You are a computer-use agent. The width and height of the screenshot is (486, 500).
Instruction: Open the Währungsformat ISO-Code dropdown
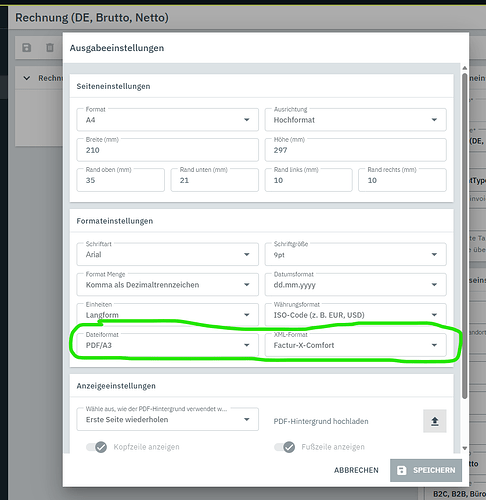[355, 315]
